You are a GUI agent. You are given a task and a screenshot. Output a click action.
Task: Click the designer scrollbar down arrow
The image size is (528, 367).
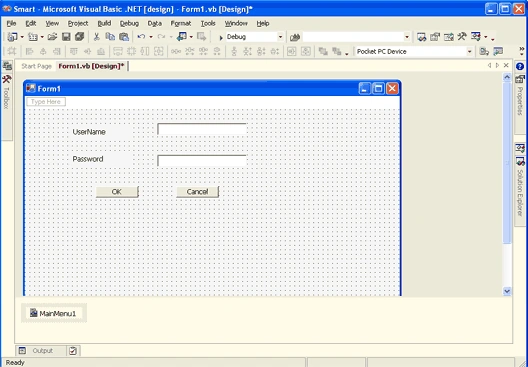507,291
